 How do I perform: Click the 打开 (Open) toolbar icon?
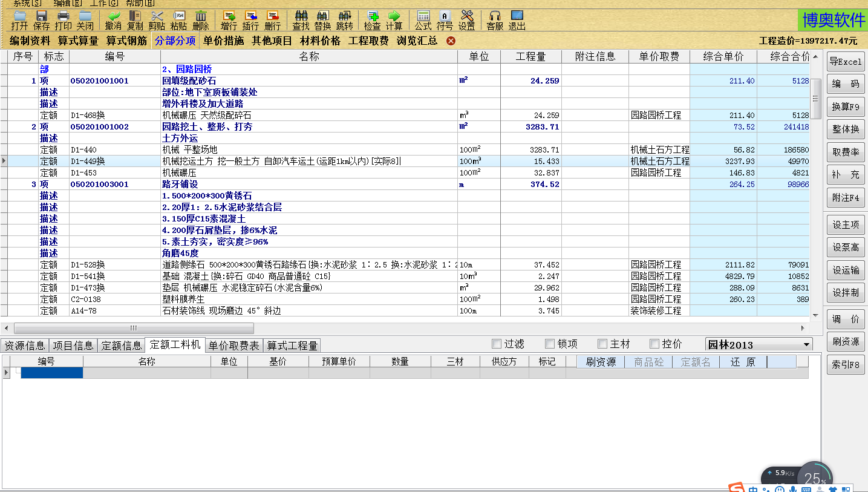click(19, 20)
